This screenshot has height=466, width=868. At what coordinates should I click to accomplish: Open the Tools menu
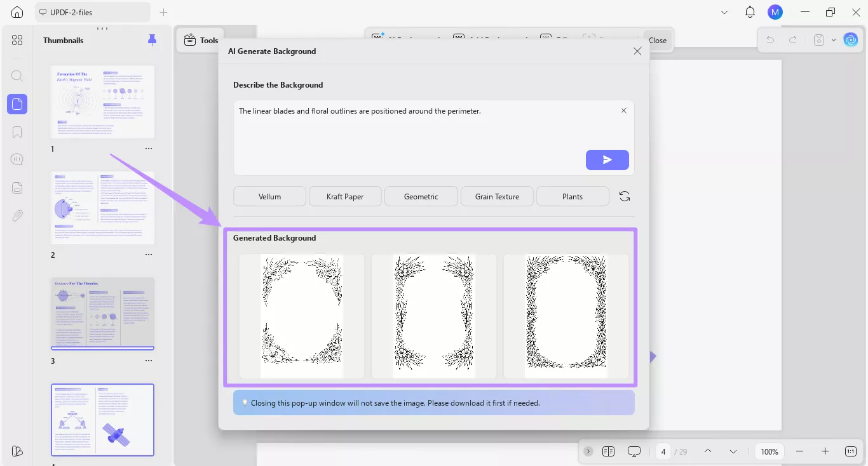click(x=201, y=40)
